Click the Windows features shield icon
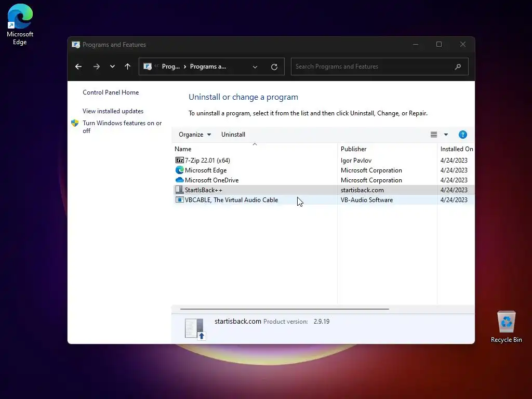 click(x=75, y=123)
